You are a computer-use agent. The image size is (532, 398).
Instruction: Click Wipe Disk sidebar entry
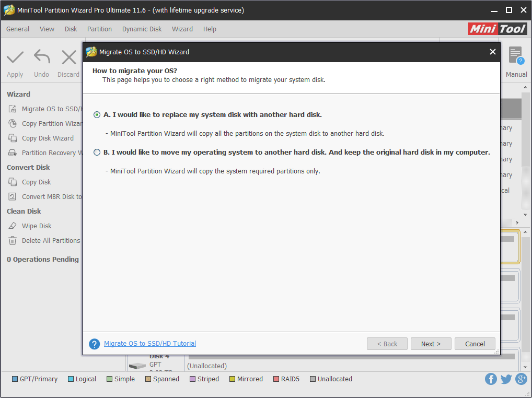coord(37,226)
